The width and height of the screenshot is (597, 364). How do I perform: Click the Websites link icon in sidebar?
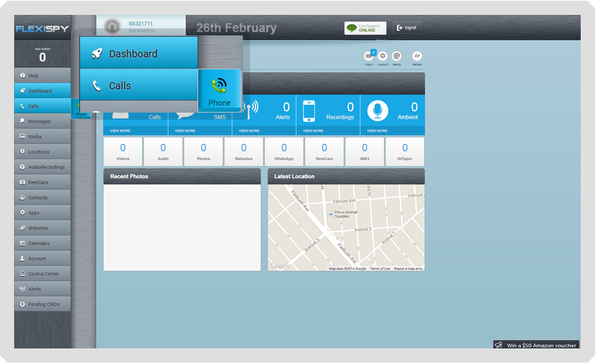click(x=23, y=228)
